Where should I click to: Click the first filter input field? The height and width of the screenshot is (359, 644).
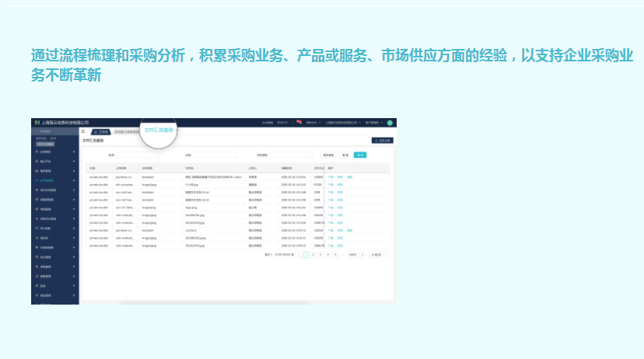(138, 155)
